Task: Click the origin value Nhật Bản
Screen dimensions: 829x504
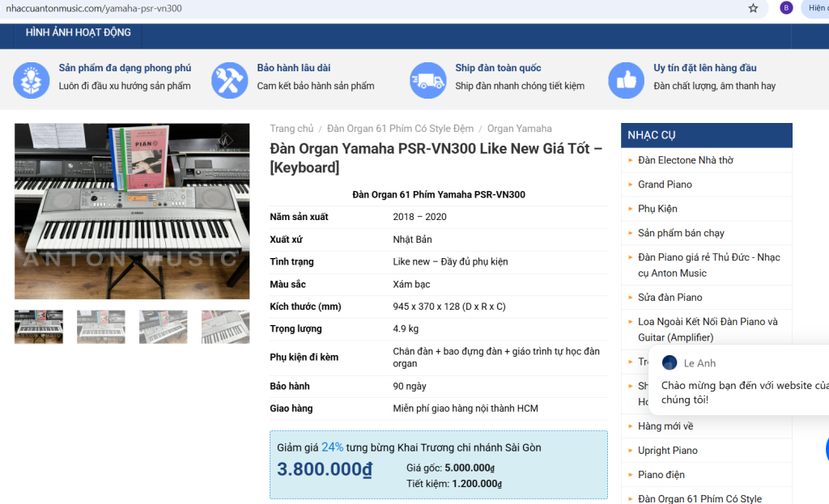Action: (x=412, y=239)
